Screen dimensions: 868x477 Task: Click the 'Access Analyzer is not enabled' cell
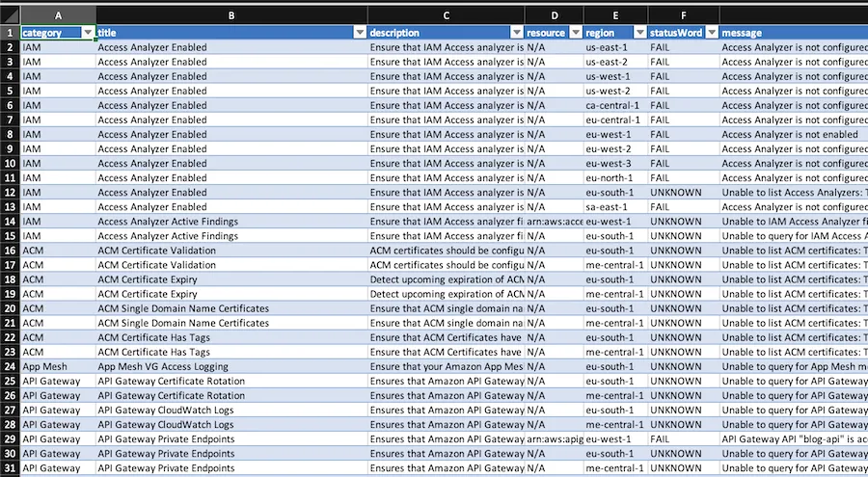(x=794, y=135)
